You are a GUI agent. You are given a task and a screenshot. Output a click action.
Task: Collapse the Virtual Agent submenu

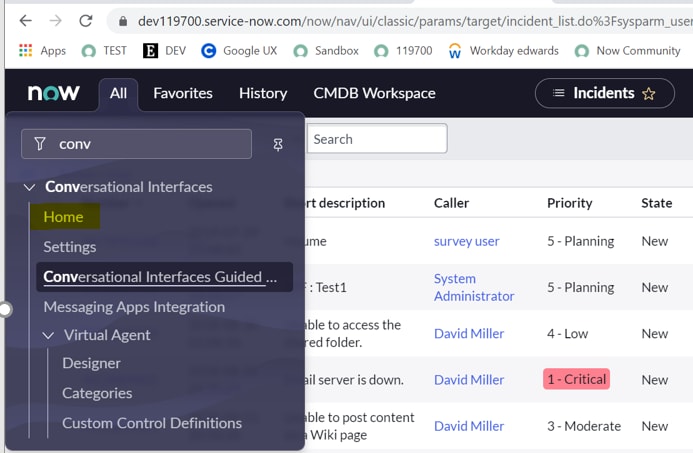[48, 336]
